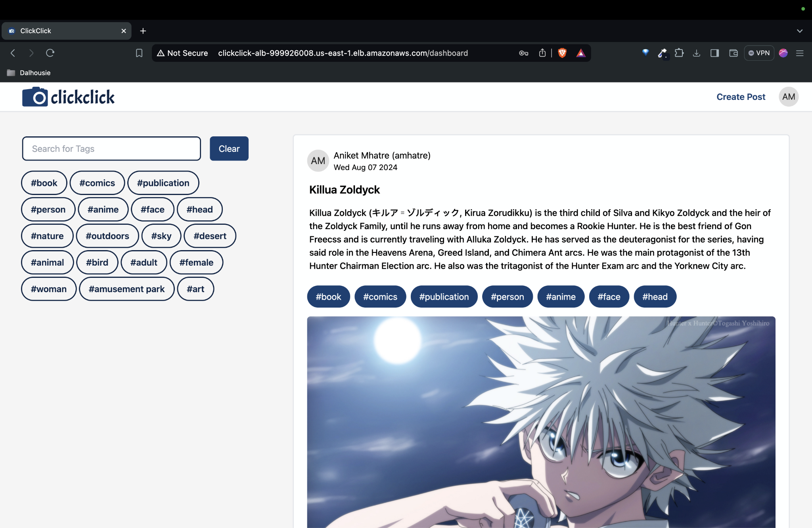Bookmark this page using bookmark icon
The width and height of the screenshot is (812, 528).
click(139, 53)
